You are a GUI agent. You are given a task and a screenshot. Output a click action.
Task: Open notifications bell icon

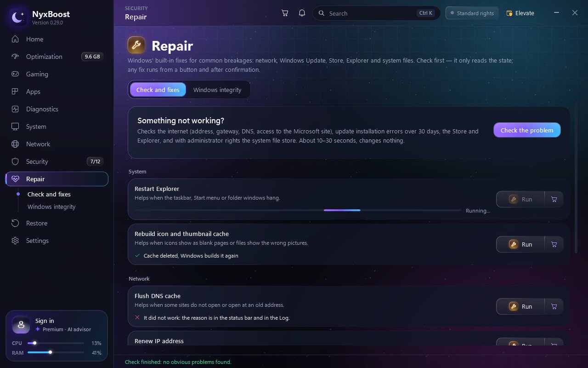pos(302,13)
